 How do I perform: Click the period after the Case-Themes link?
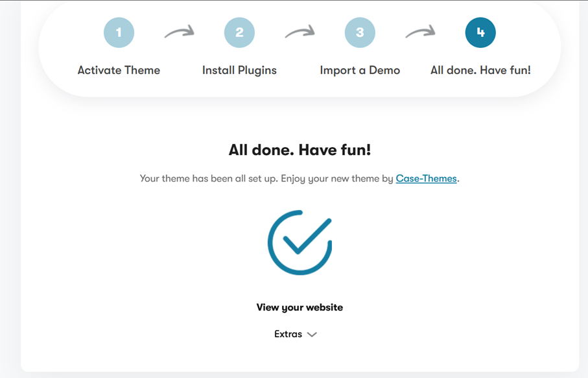coord(458,179)
